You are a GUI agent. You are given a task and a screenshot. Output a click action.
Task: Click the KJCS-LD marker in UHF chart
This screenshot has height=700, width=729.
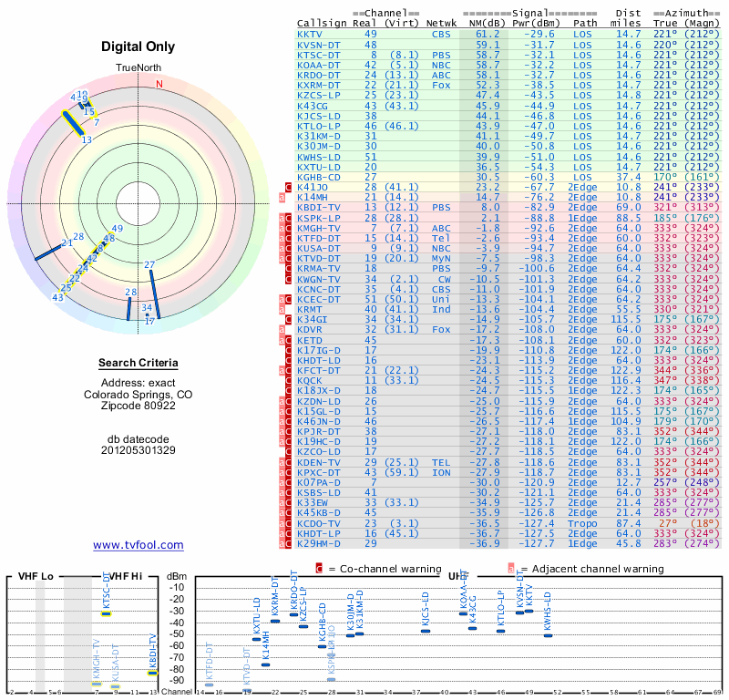point(426,631)
